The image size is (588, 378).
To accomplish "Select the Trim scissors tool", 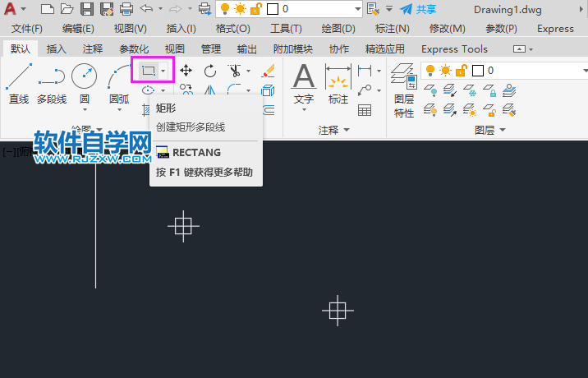I will pos(234,70).
